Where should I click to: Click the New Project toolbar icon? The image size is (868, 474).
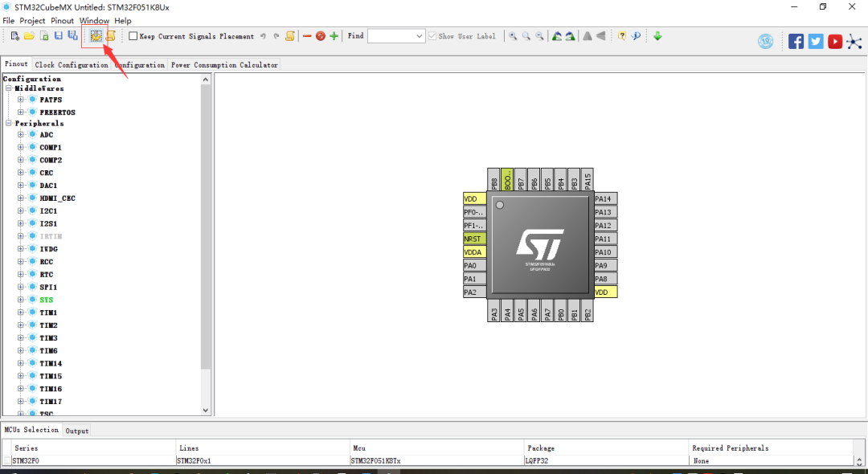[15, 36]
